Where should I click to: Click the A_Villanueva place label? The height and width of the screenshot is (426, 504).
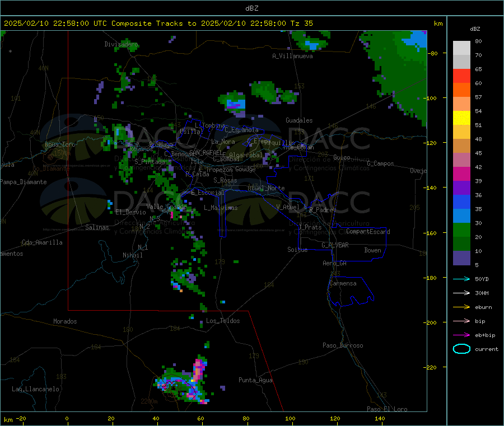click(x=292, y=56)
